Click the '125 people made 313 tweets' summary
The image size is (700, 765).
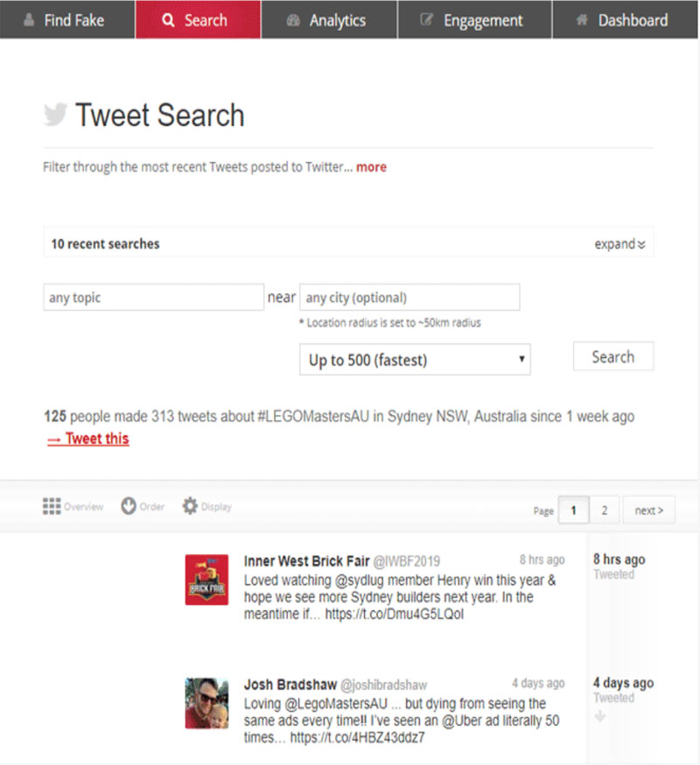pos(339,416)
